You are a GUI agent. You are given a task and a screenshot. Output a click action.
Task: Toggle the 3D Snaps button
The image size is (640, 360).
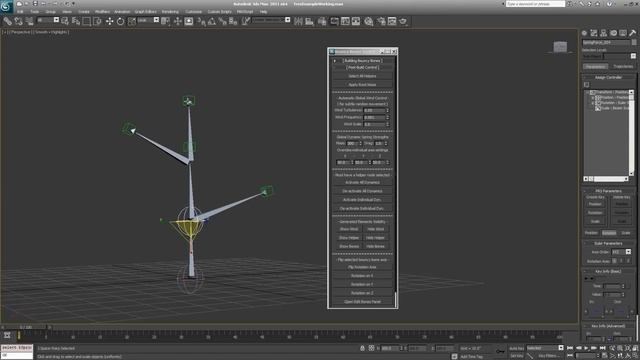coord(201,21)
